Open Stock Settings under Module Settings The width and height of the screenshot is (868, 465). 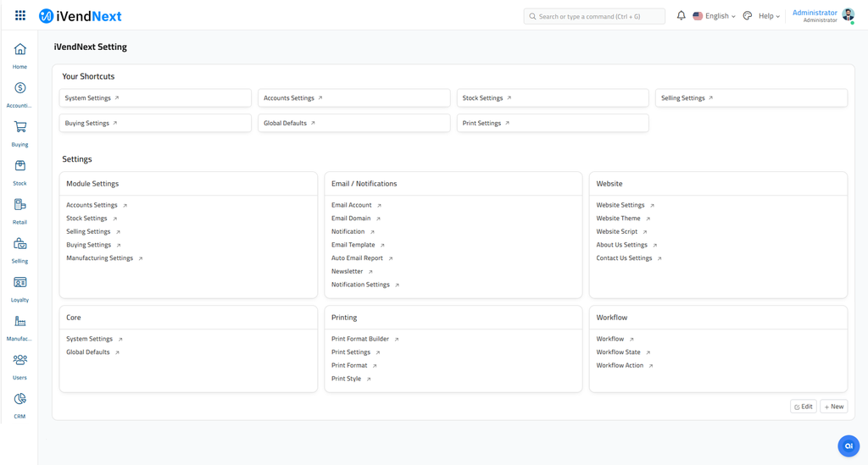tap(87, 219)
